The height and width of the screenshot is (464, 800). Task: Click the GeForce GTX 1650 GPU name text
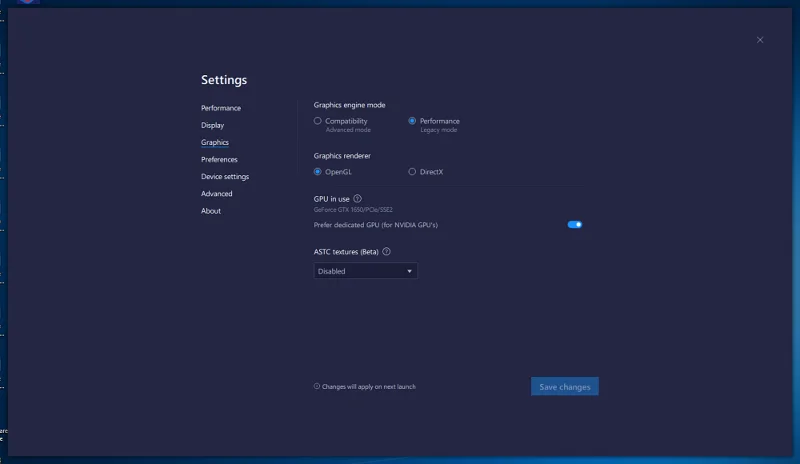(353, 210)
